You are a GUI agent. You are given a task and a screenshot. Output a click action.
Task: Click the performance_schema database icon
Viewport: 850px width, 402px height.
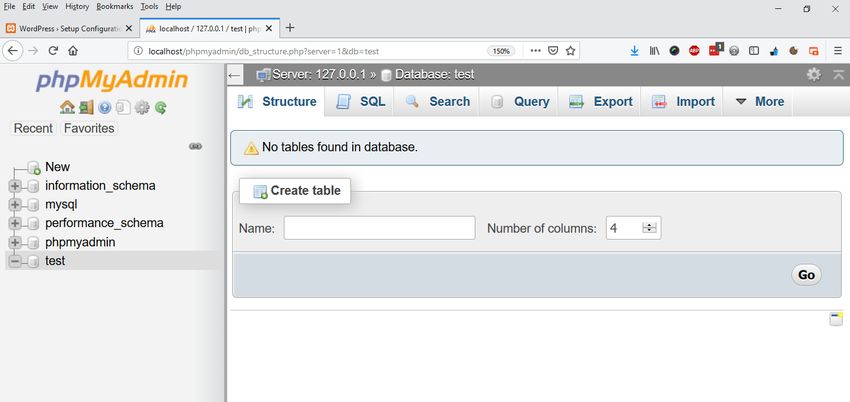(x=34, y=224)
